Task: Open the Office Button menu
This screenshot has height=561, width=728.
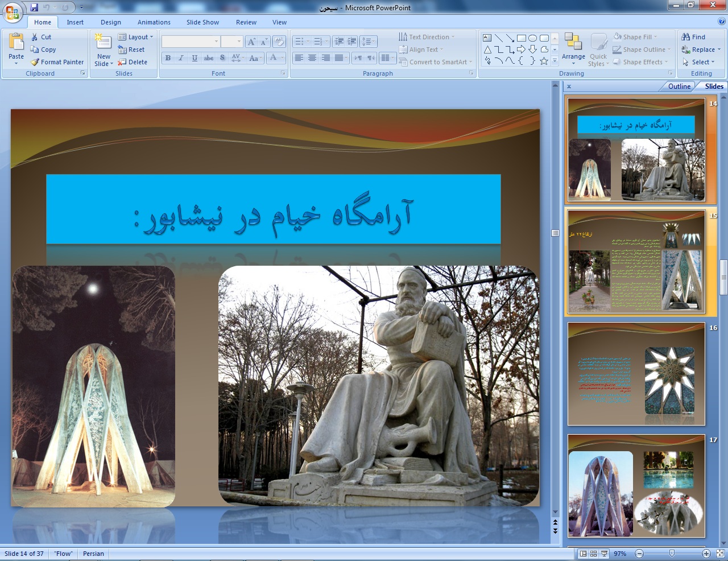Action: [13, 11]
